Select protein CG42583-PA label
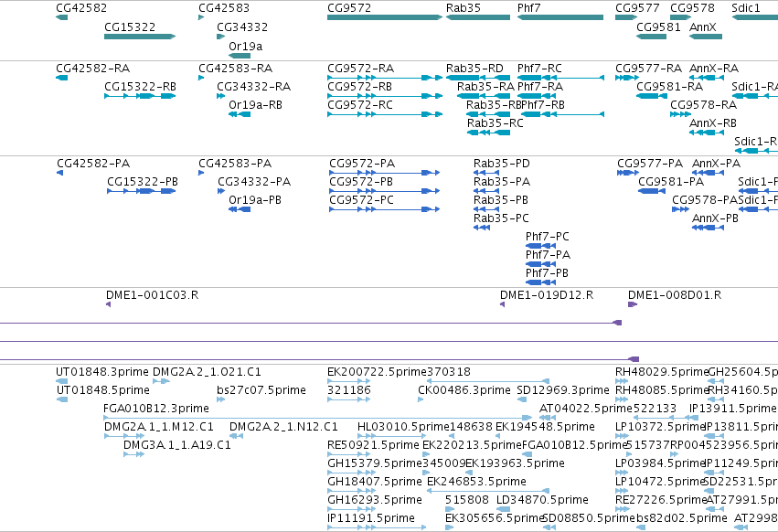This screenshot has height=532, width=778. tap(235, 164)
